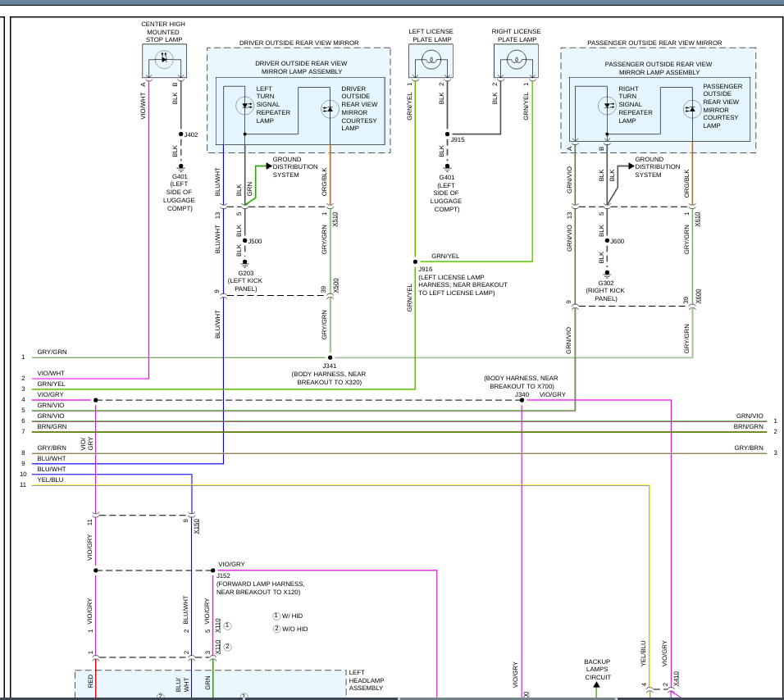
Task: Click the GRY/GRN label on wire row 1
Action: tap(52, 352)
